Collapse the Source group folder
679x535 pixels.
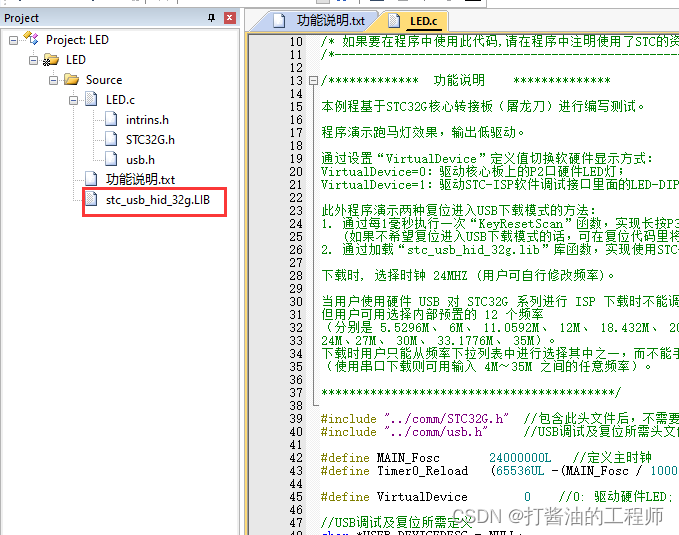click(x=53, y=80)
